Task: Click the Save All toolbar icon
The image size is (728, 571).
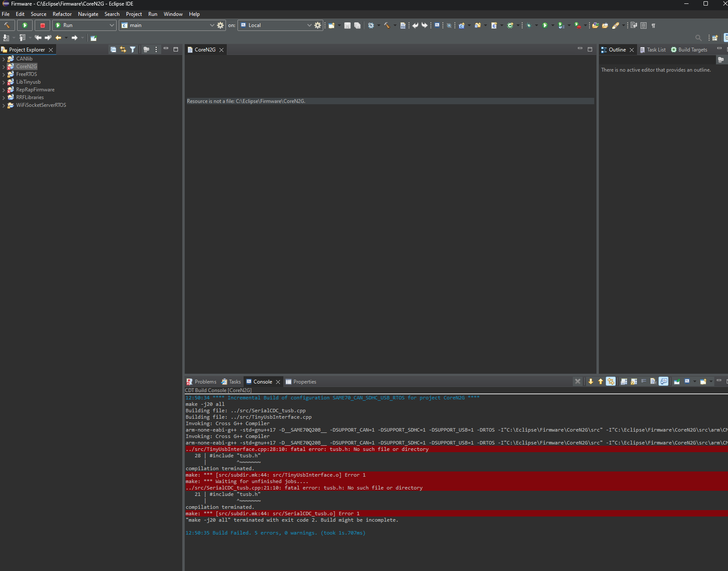Action: (357, 25)
